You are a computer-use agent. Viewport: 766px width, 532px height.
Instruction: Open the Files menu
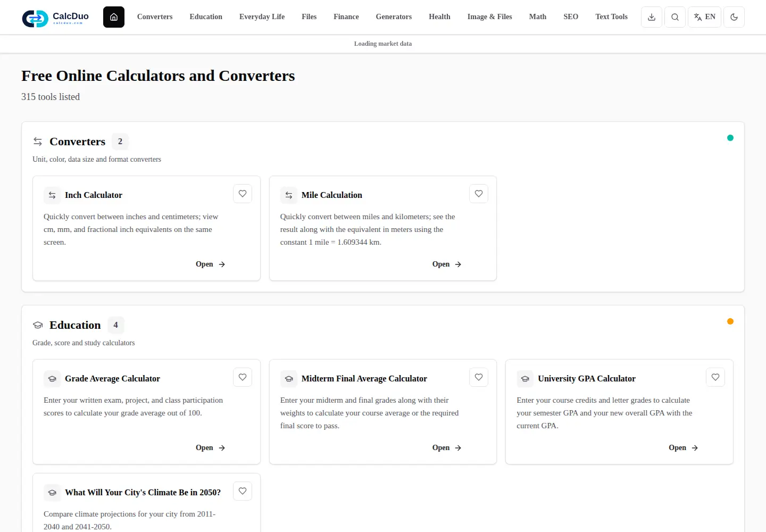pyautogui.click(x=309, y=17)
